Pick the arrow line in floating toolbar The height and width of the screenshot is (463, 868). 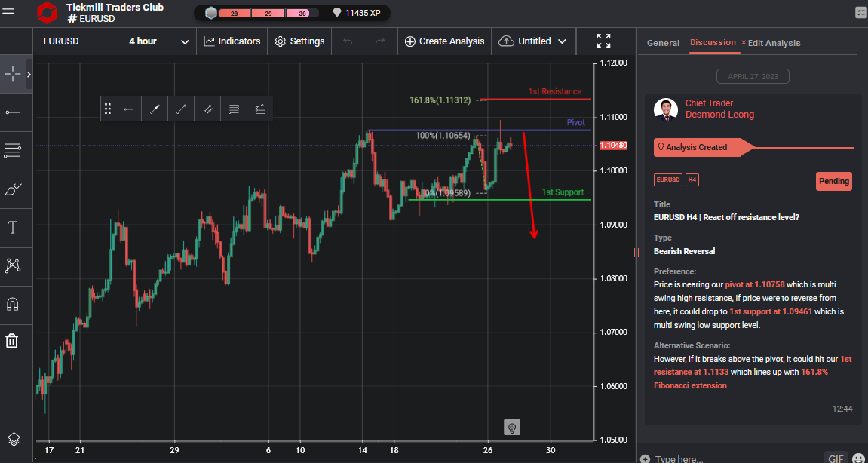pos(155,109)
